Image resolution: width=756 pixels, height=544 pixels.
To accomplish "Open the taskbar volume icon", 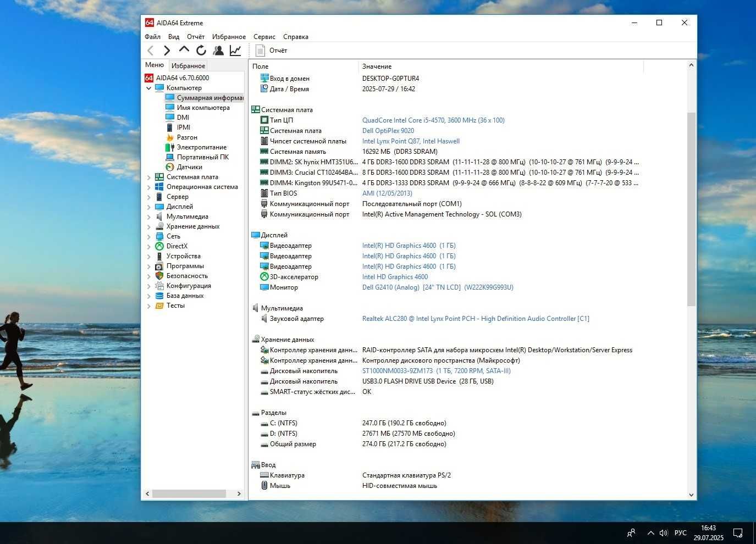I will coord(664,533).
